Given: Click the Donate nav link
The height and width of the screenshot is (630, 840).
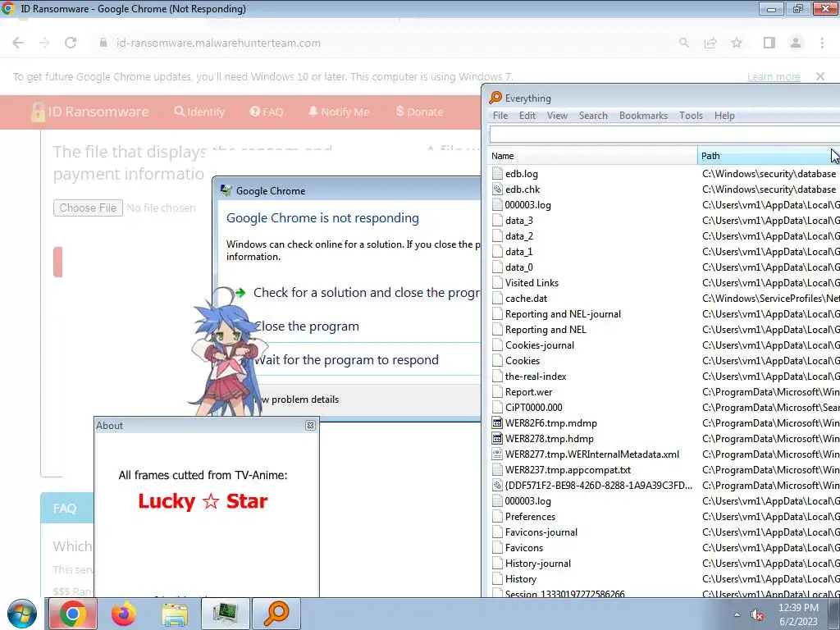Looking at the screenshot, I should pos(419,112).
